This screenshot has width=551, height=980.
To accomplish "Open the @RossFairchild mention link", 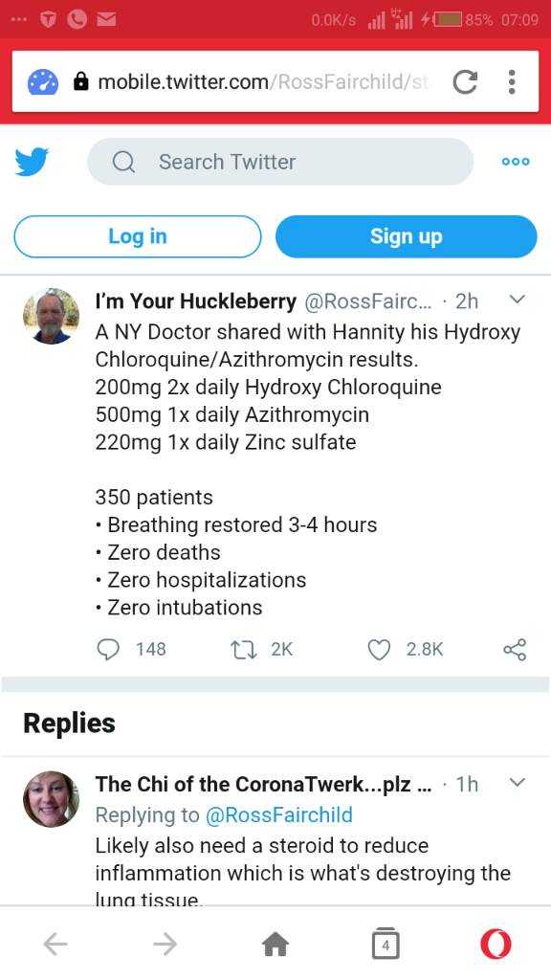I will (278, 815).
